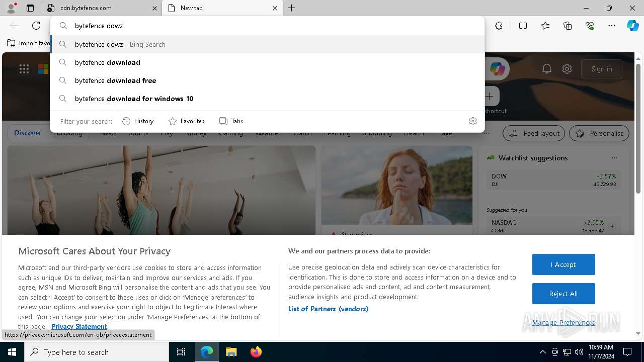Open the volume control in system tray
This screenshot has width=644, height=362.
pos(579,352)
